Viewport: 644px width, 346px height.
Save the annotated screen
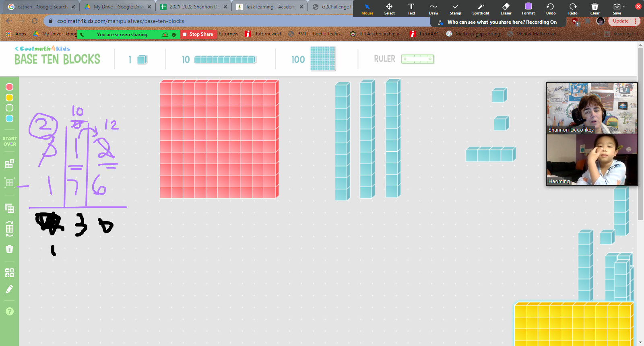[617, 9]
